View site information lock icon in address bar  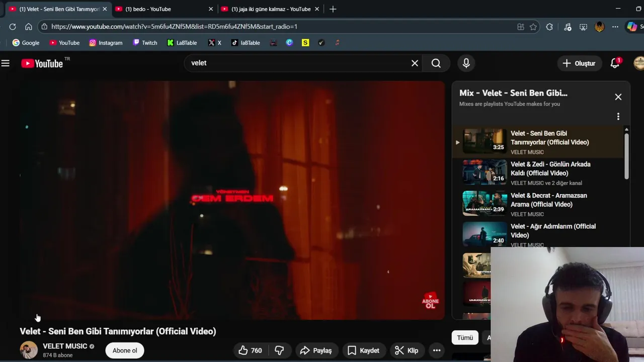tap(44, 27)
